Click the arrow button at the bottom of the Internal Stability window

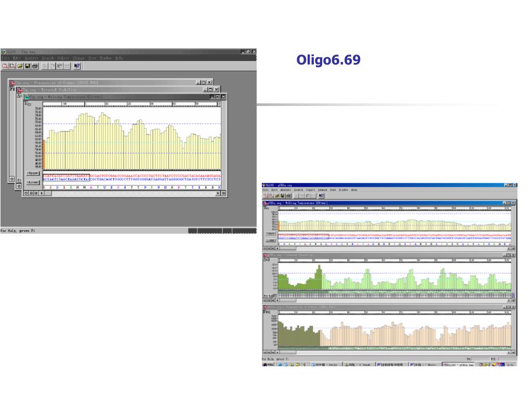click(19, 186)
